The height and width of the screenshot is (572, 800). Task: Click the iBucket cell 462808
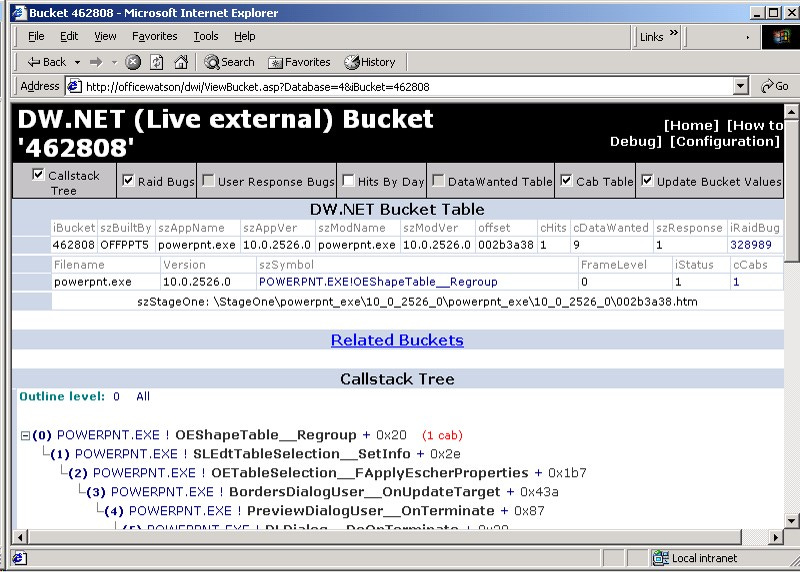(x=73, y=245)
